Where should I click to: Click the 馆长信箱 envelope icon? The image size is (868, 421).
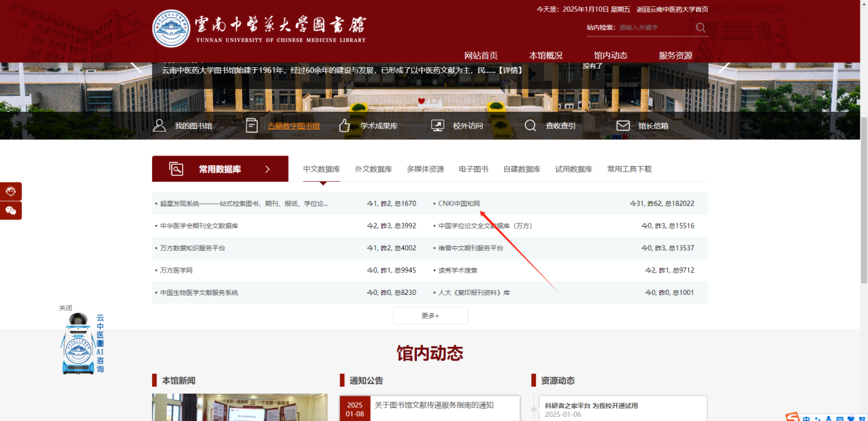click(x=623, y=125)
